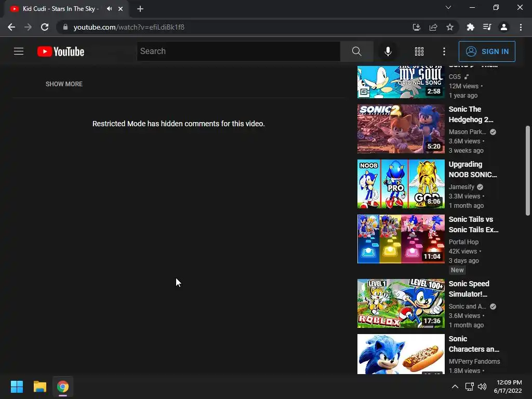Open Chrome extensions puzzle icon

click(x=470, y=27)
